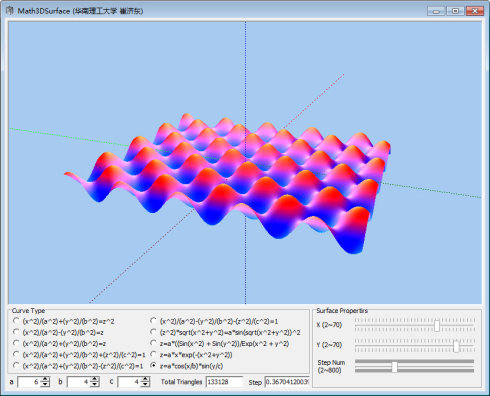
Task: Increase parameter c with up arrow
Action: coord(145,379)
